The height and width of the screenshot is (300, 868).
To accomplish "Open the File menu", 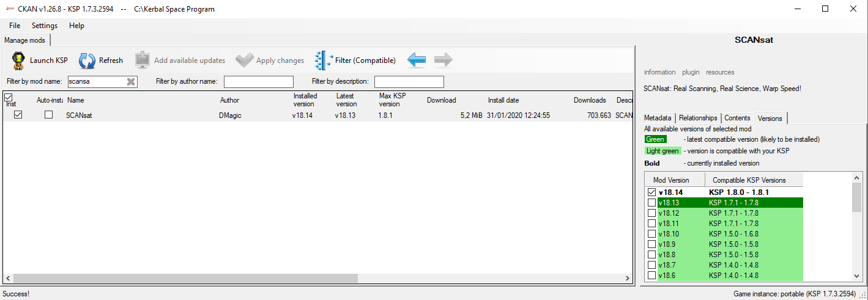I will (x=15, y=26).
